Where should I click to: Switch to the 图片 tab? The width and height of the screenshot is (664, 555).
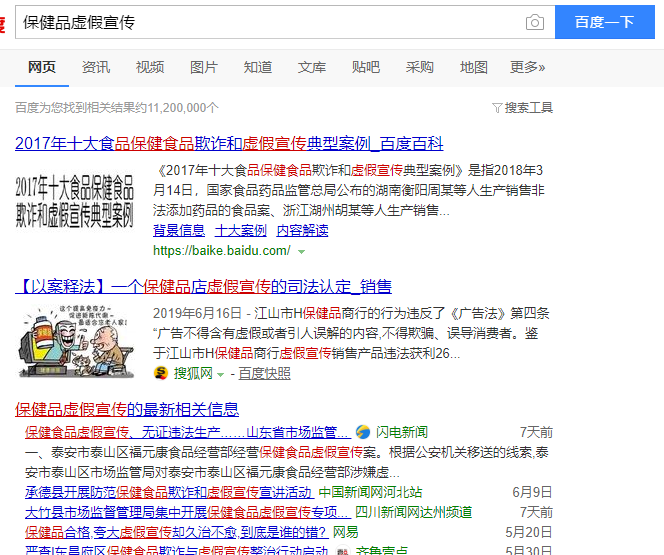[204, 67]
